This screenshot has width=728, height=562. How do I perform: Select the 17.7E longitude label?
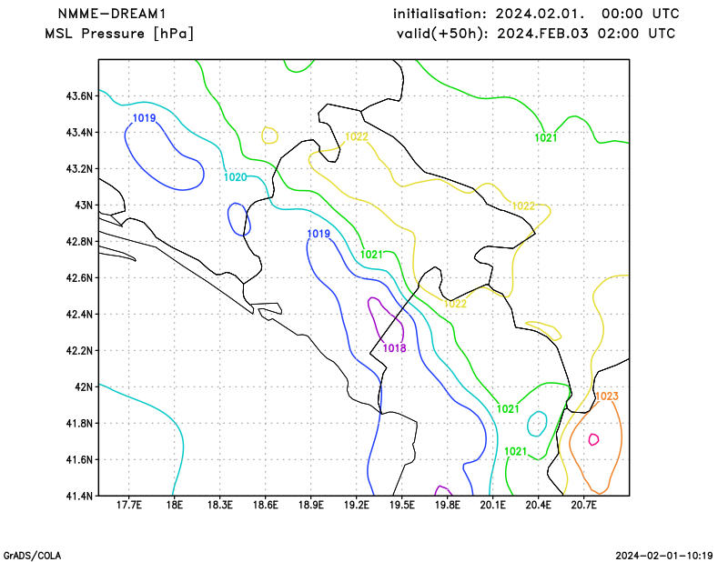(x=128, y=505)
